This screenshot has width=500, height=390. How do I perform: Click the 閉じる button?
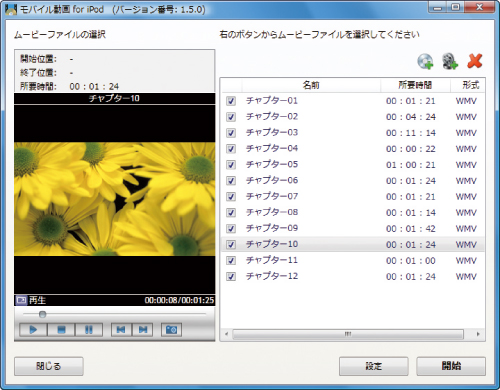click(x=49, y=366)
